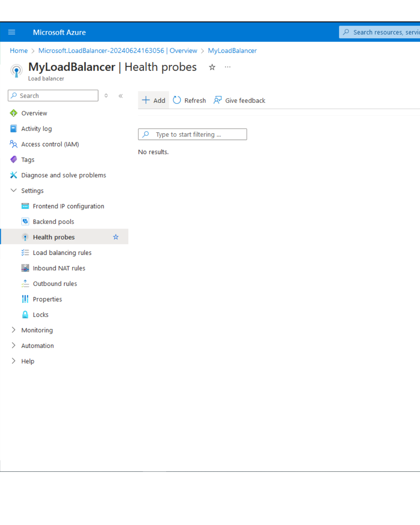Viewport: 420px width, 525px height.
Task: Click the Diagnose wrench icon
Action: [x=13, y=175]
